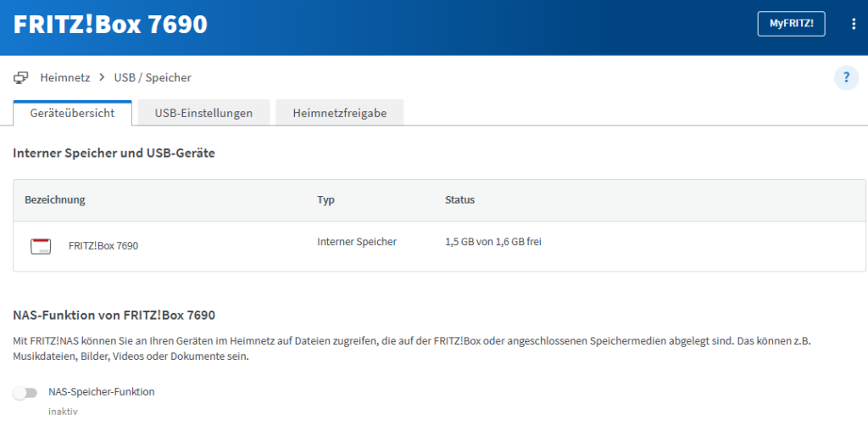The height and width of the screenshot is (426, 868).
Task: Click the Heimnetz network icon in the breadcrumb
Action: pos(21,78)
